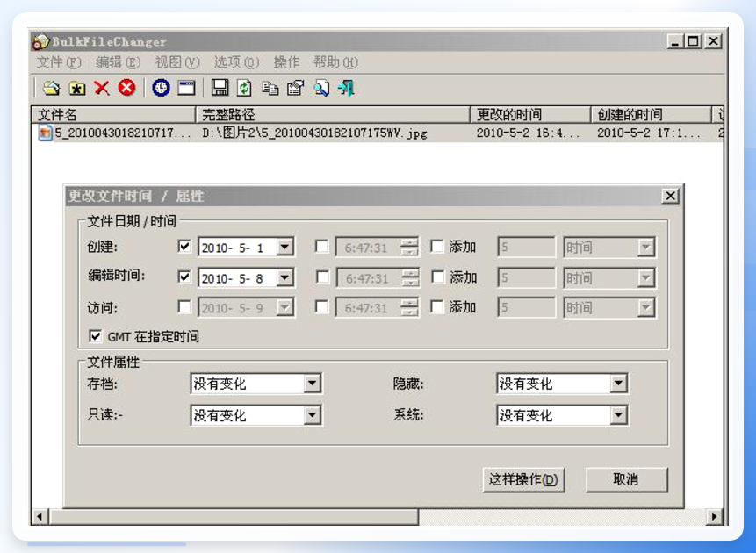Screen dimensions: 756x553
Task: Click the red circle Clear List icon
Action: tap(126, 88)
